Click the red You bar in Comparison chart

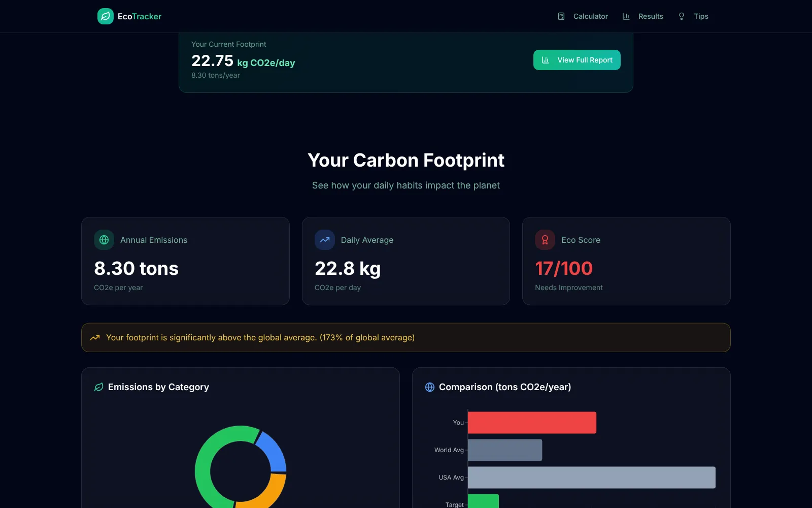(532, 423)
